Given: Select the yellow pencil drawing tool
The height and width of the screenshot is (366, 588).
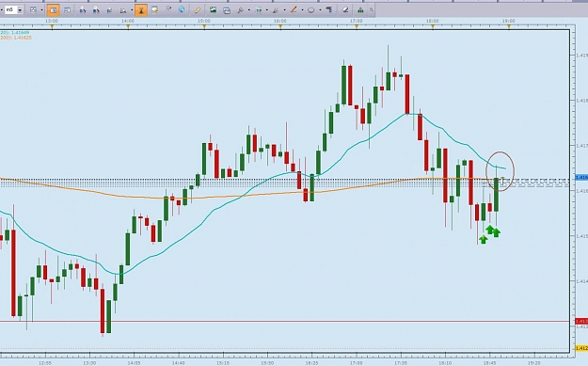Looking at the screenshot, I should pos(198,10).
